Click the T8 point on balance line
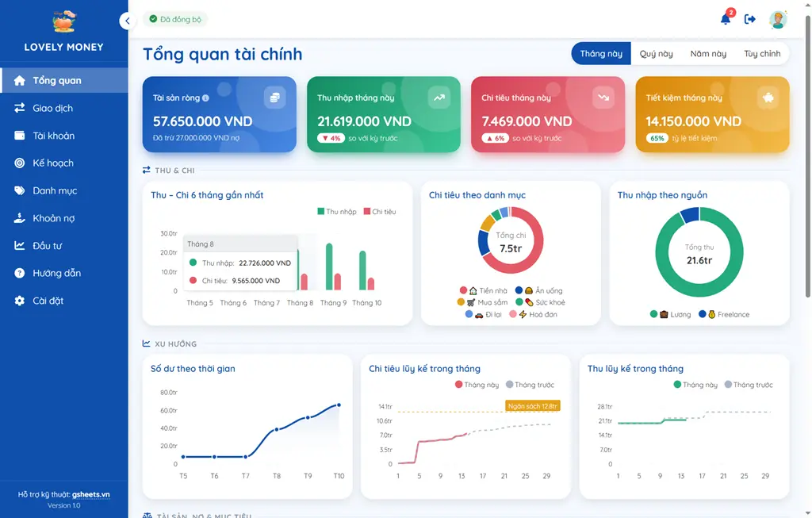812x518 pixels. pyautogui.click(x=277, y=429)
